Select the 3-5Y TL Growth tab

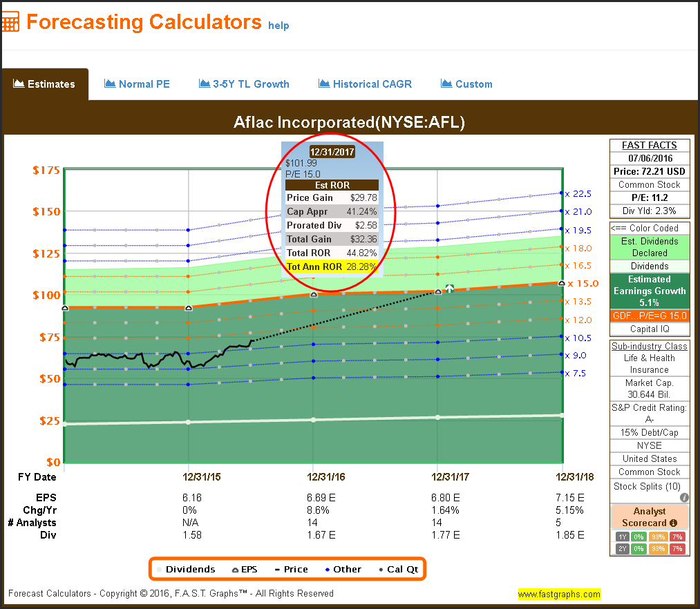[x=244, y=84]
